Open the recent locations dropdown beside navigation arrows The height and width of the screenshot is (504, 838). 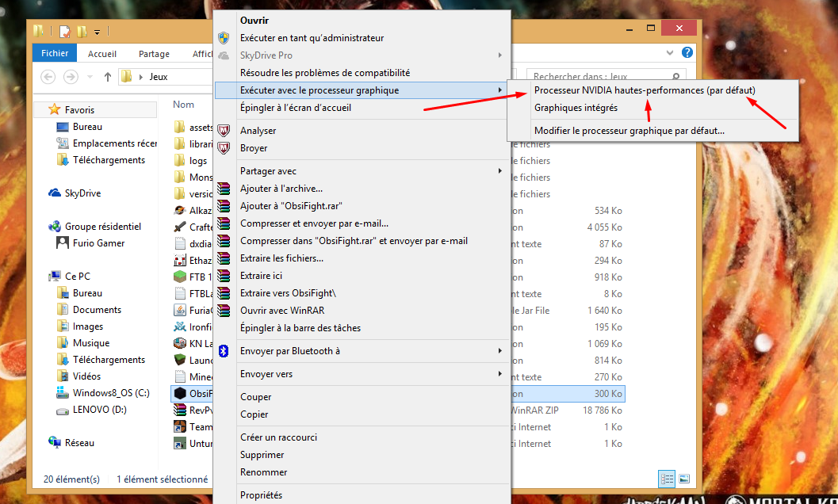point(90,77)
